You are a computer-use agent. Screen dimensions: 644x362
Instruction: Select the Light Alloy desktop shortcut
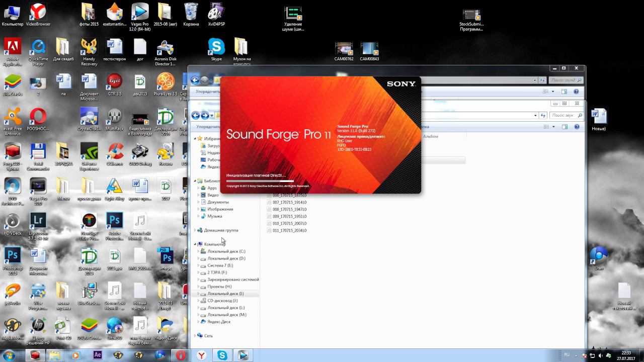click(114, 190)
